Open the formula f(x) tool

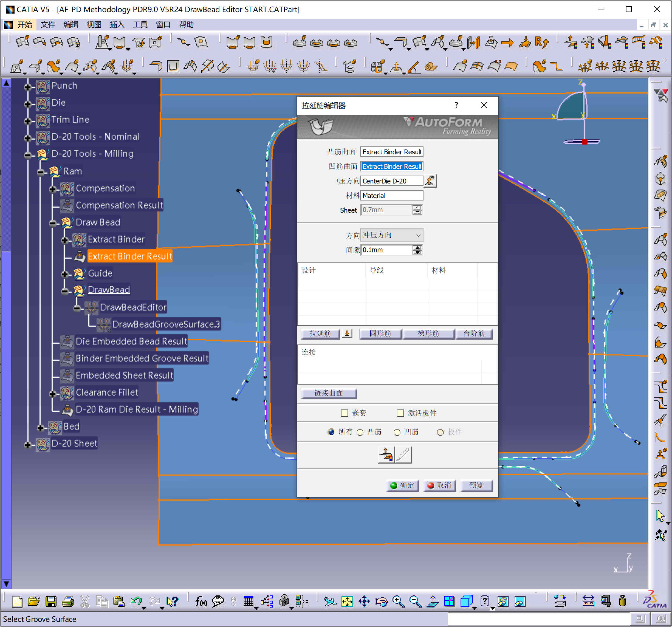(x=201, y=601)
